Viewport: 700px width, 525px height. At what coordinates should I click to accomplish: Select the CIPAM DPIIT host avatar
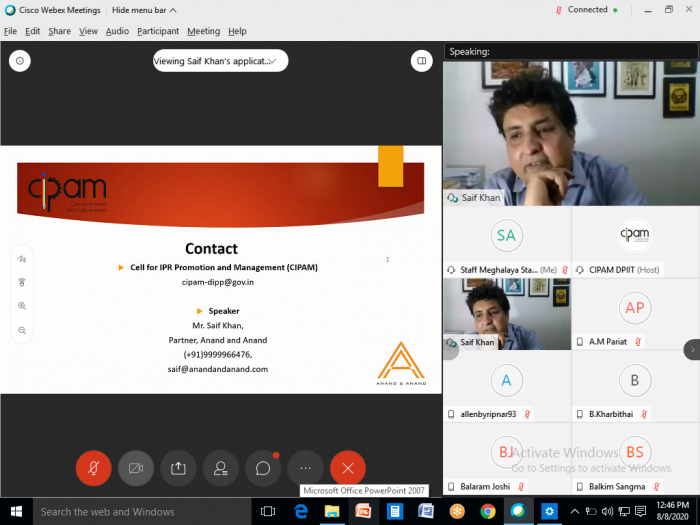pyautogui.click(x=635, y=235)
